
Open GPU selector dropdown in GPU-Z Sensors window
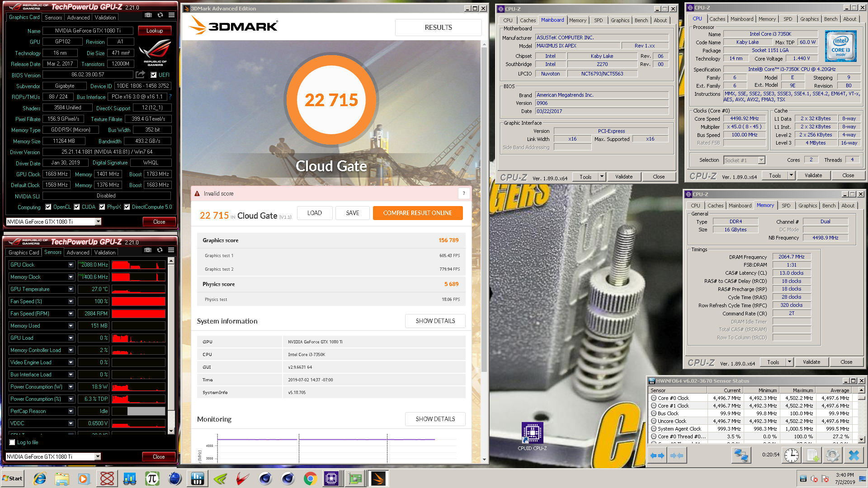pos(98,456)
